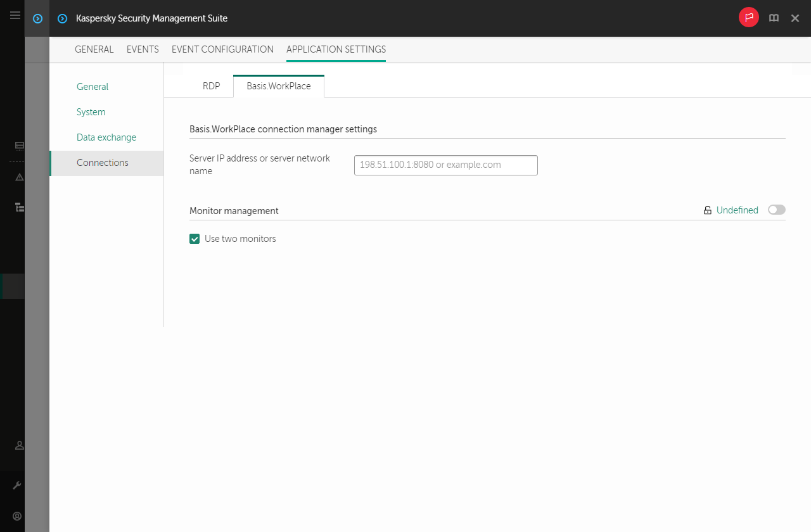Enable the Monitor management enforcement toggle
The width and height of the screenshot is (811, 532).
(776, 210)
